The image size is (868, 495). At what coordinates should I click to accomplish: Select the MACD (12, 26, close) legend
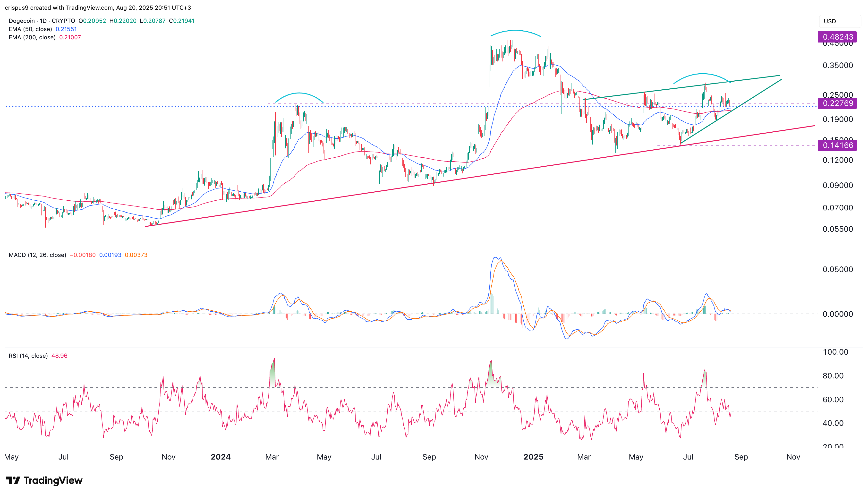coord(37,255)
